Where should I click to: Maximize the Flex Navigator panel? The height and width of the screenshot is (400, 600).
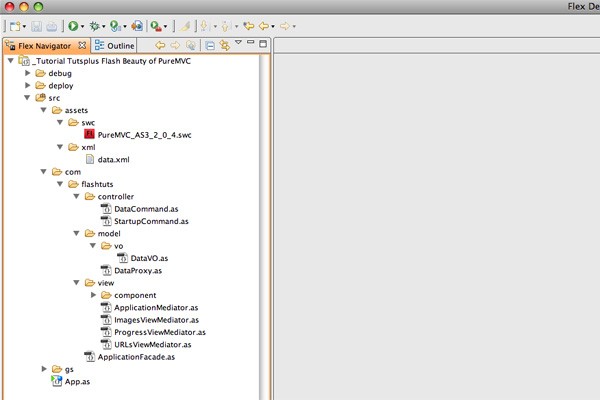coord(263,44)
